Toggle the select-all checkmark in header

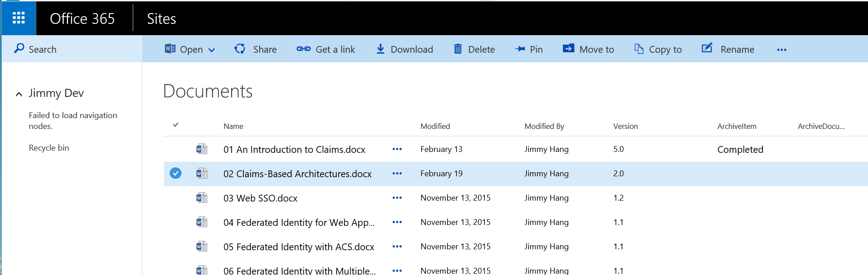(x=176, y=125)
